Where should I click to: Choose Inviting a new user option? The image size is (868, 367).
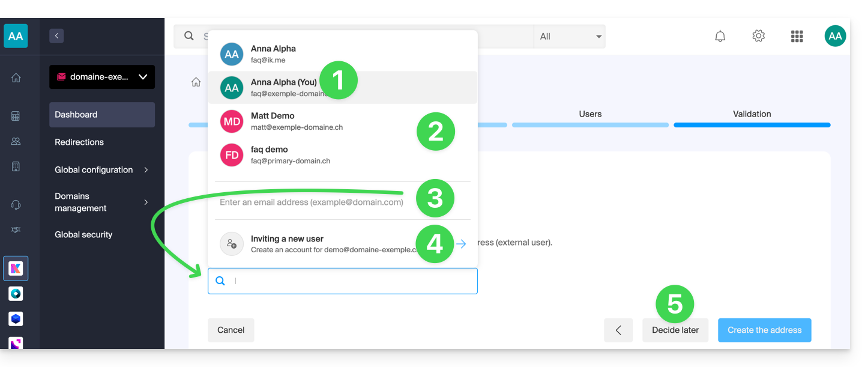[x=342, y=244]
